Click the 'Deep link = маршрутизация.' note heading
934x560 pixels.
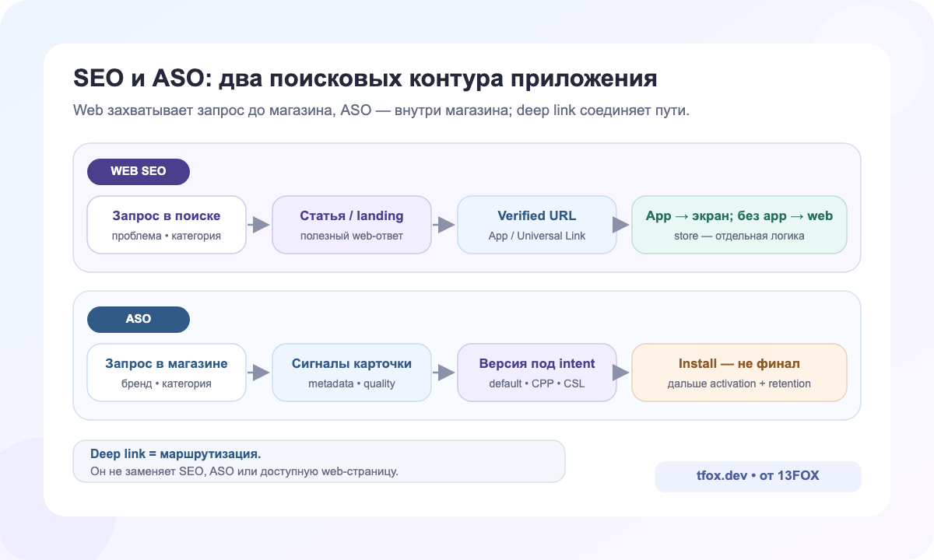coord(176,453)
